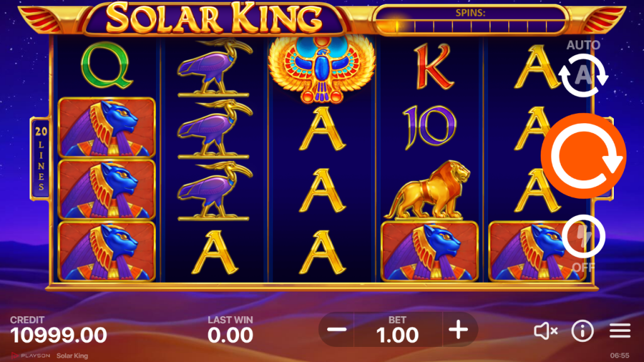This screenshot has width=644, height=362.
Task: Click the bet amount 1.00
Action: (397, 335)
